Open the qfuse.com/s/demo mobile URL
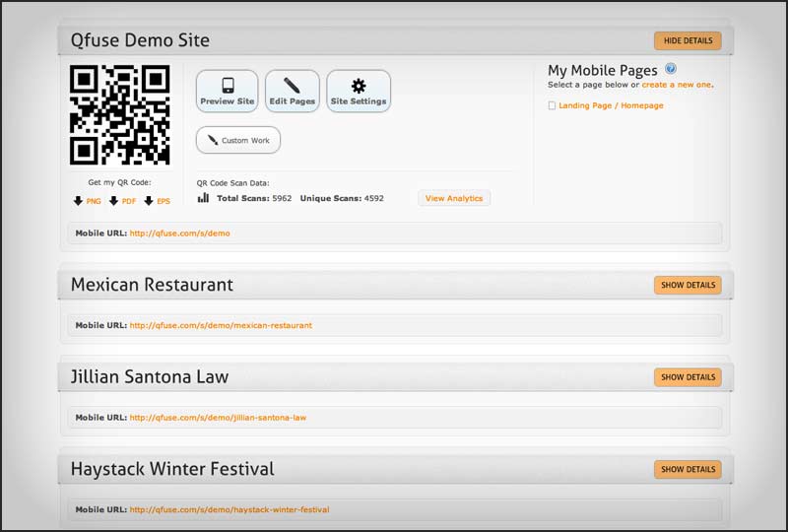 click(x=179, y=233)
